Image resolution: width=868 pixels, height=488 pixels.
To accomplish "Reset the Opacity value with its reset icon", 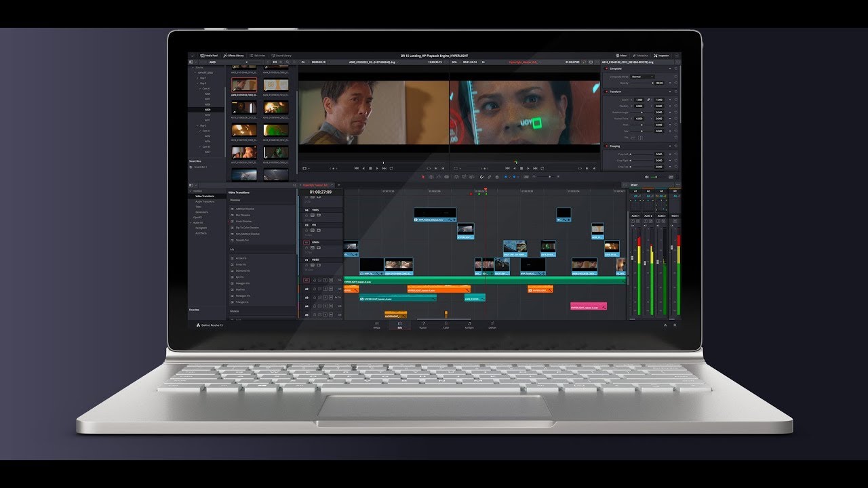I will [x=676, y=83].
